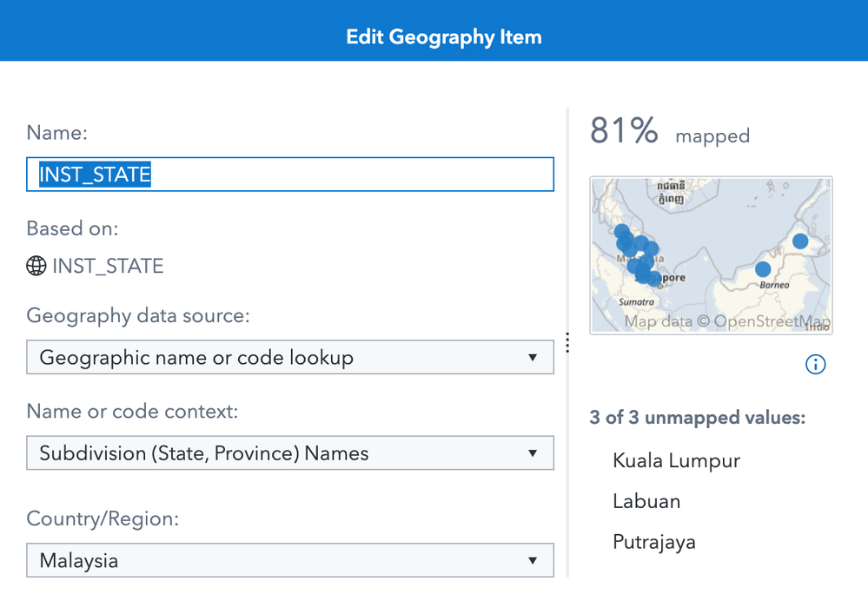The width and height of the screenshot is (868, 614).
Task: Click the blue map point above Borneo label
Action: pyautogui.click(x=763, y=269)
